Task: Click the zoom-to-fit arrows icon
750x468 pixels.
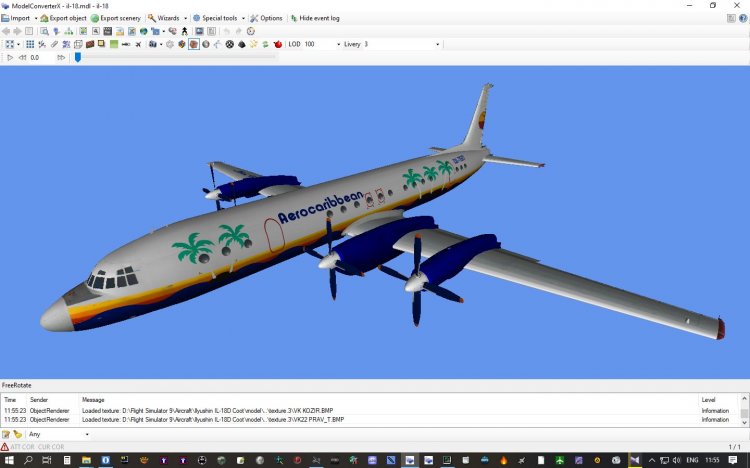Action: (10, 44)
